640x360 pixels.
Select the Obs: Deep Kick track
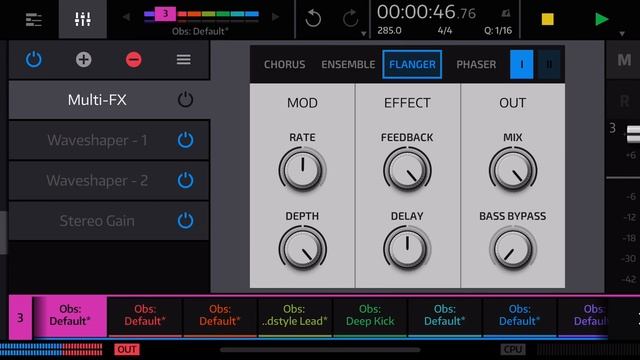[370, 315]
